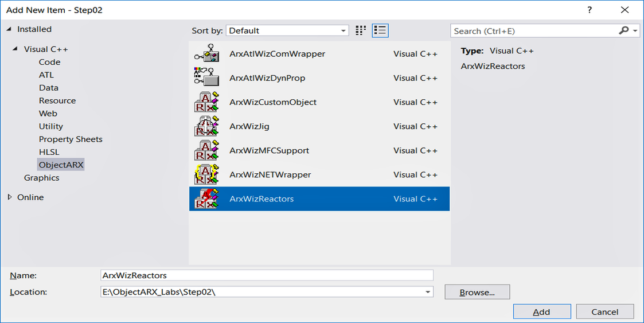Image resolution: width=644 pixels, height=323 pixels.
Task: Select the ArxAtlWizDynProp template icon
Action: (x=206, y=77)
